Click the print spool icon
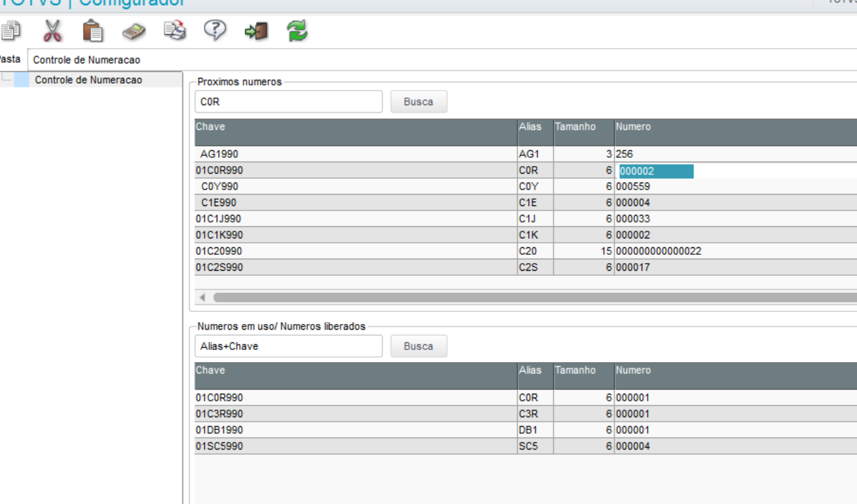857x504 pixels. click(x=174, y=30)
